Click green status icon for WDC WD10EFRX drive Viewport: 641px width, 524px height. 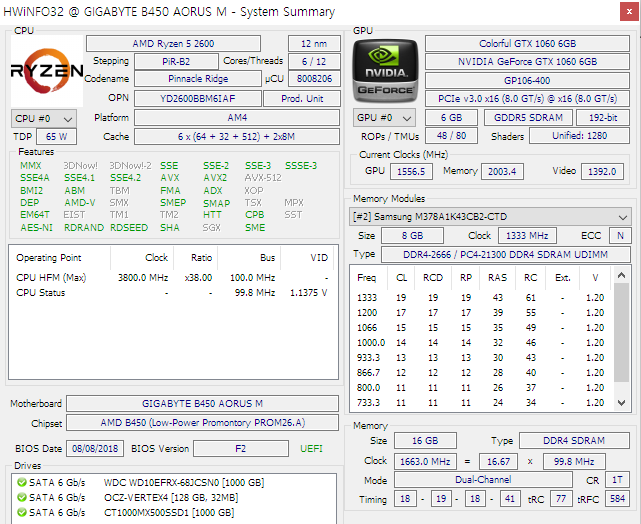point(21,482)
